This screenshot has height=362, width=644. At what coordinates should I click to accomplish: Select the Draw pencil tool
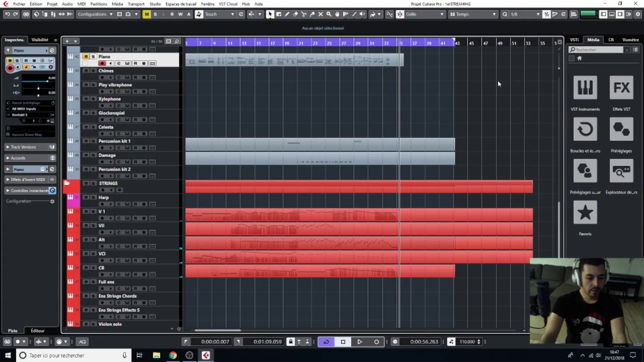point(287,14)
